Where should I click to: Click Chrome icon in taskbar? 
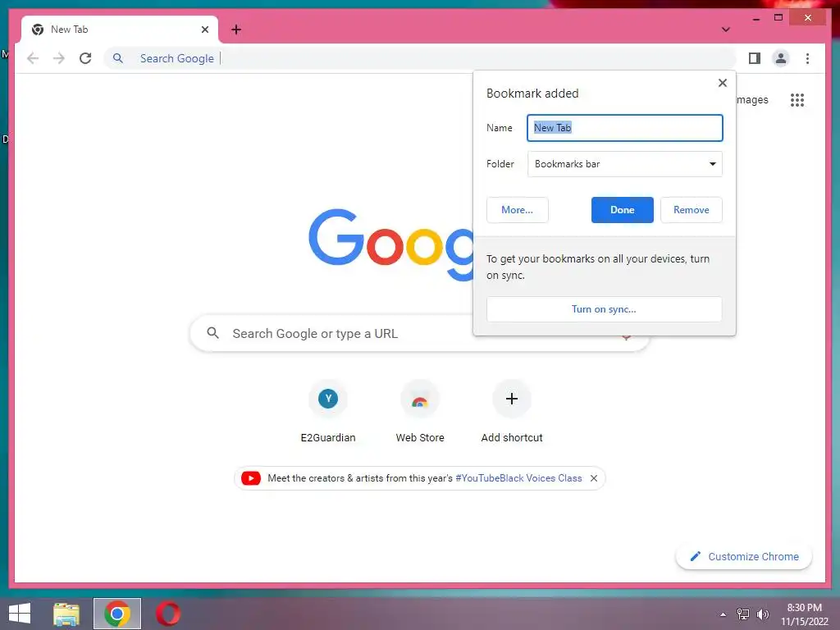[117, 614]
